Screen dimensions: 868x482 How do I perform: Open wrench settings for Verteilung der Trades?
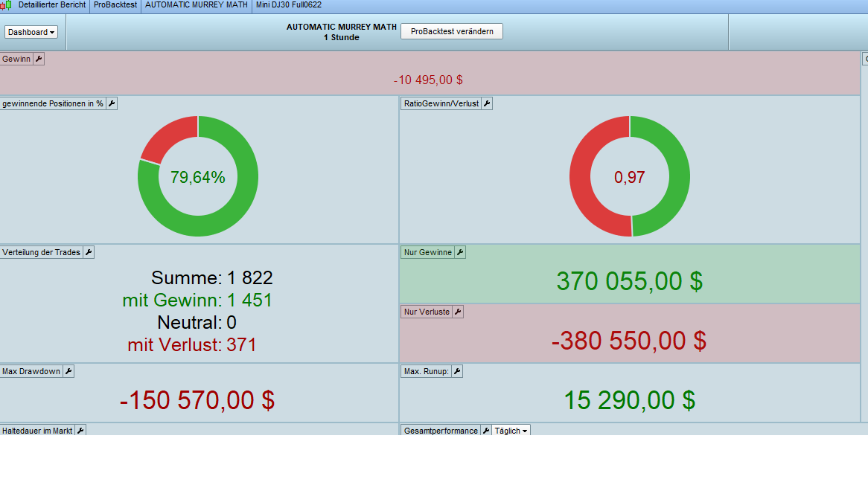[x=89, y=252]
